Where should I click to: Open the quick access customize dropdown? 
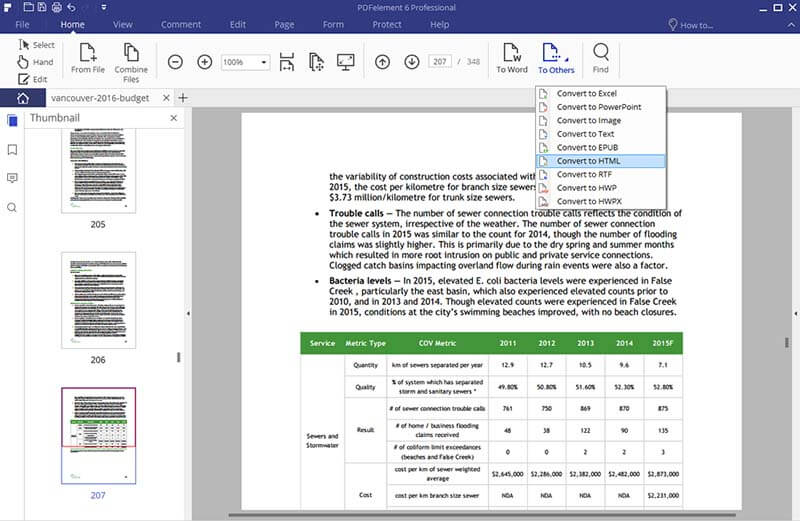click(104, 7)
